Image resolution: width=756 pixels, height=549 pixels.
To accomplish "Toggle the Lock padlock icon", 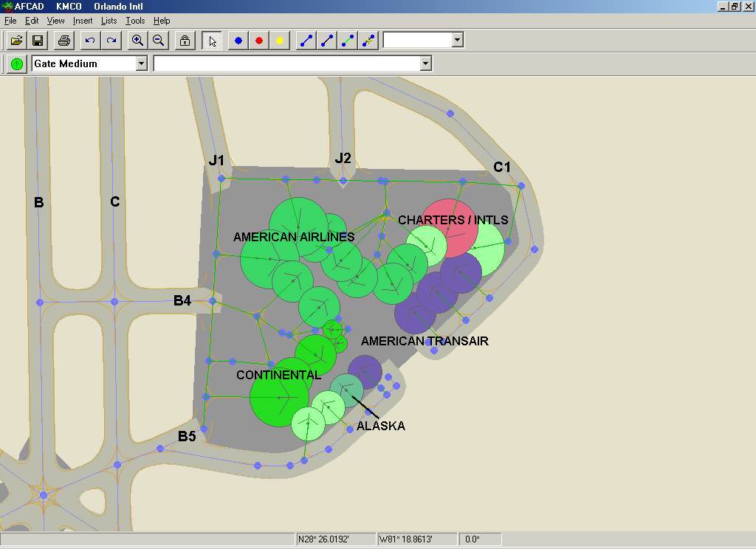I will point(185,41).
